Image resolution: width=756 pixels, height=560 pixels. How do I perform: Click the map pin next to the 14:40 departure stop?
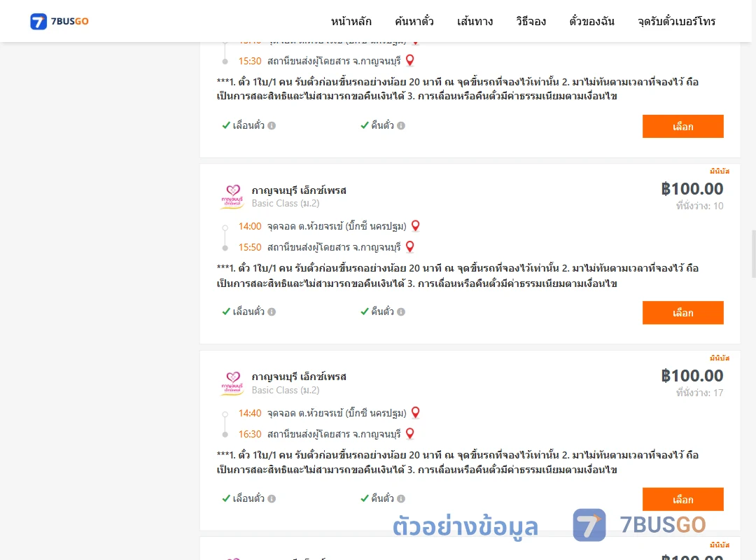click(416, 412)
